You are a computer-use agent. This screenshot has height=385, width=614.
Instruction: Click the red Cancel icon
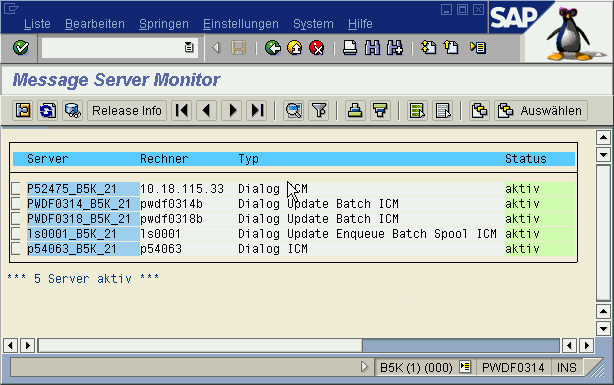(317, 48)
